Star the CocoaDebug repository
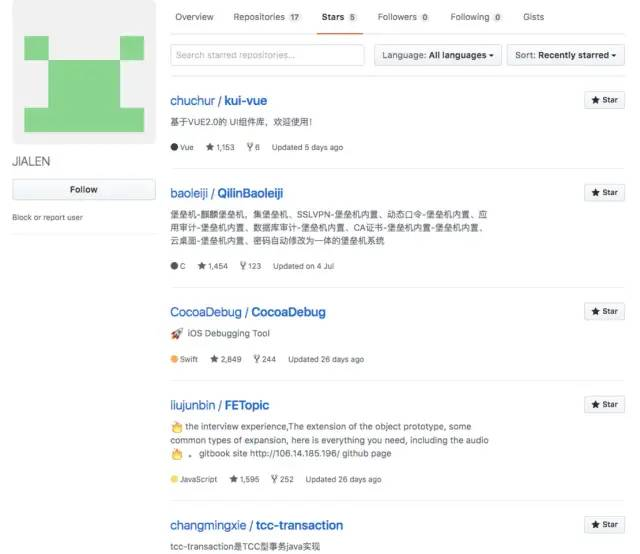This screenshot has width=640, height=554. click(604, 311)
